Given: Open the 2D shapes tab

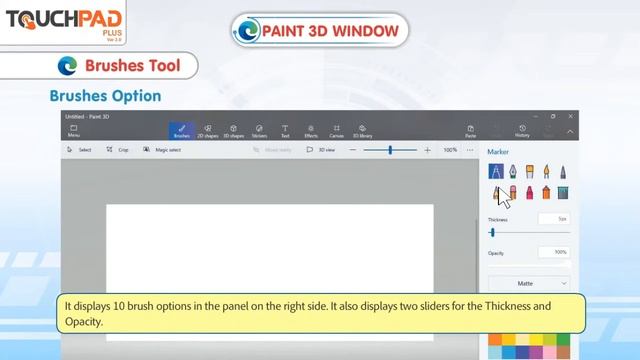Looking at the screenshot, I should 208,131.
